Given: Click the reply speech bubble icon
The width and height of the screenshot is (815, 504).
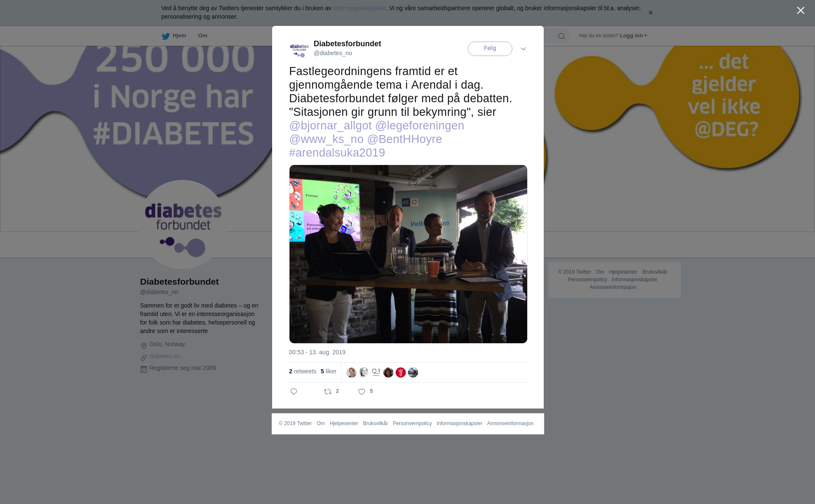Looking at the screenshot, I should tap(294, 392).
